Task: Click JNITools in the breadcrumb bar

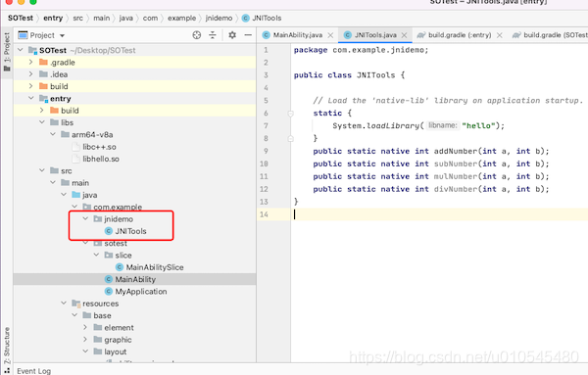Action: click(x=267, y=18)
